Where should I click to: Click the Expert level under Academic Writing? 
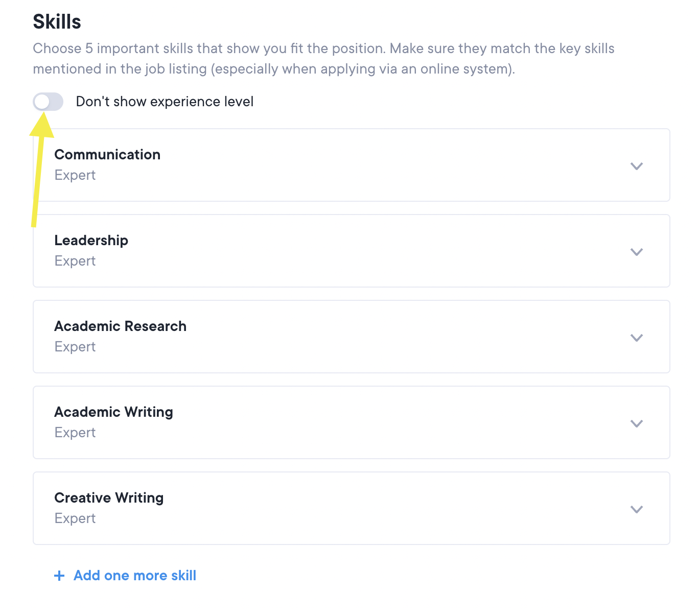tap(75, 433)
